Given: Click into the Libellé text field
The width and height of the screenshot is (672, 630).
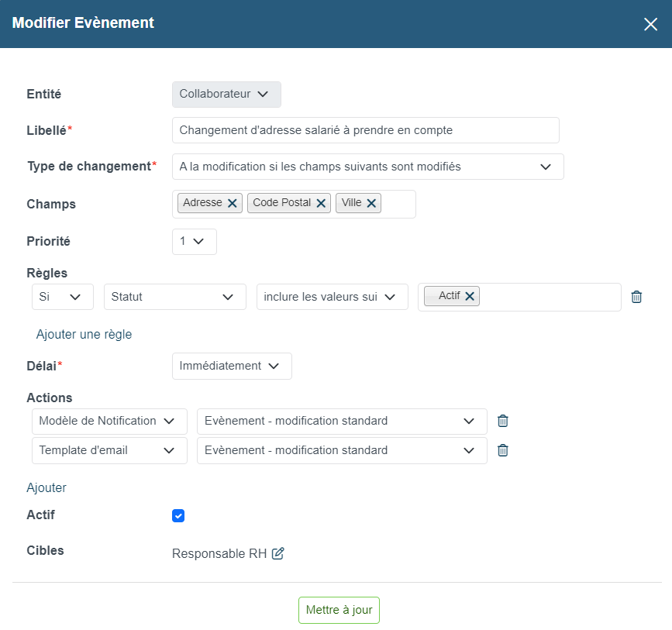Looking at the screenshot, I should point(366,130).
